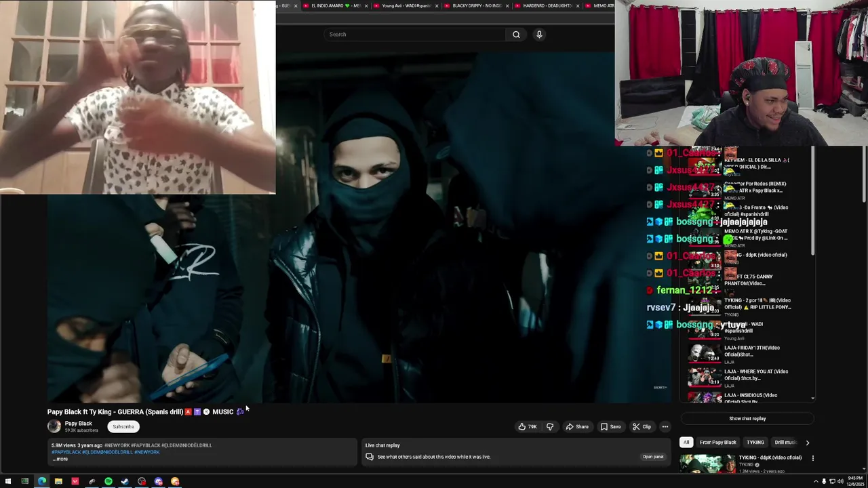Open File Explorer from the taskbar
This screenshot has height=488, width=868.
point(58,481)
